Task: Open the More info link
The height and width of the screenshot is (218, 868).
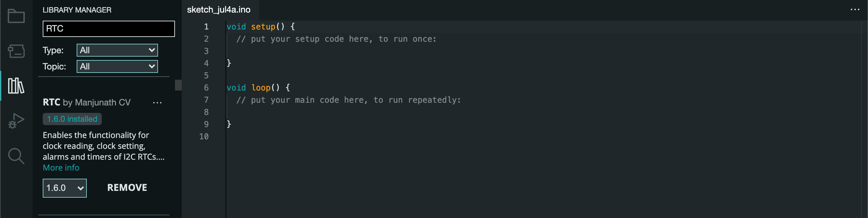Action: click(x=61, y=167)
